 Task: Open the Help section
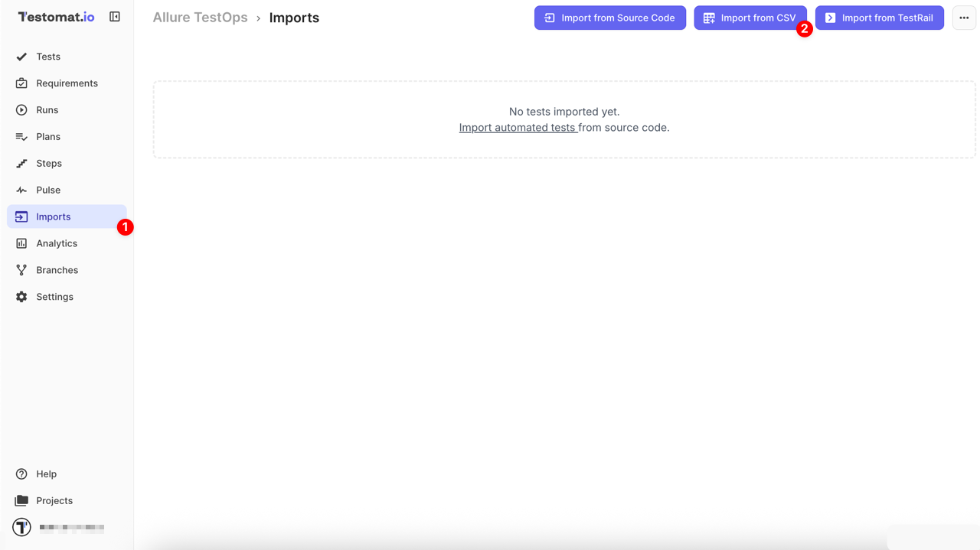pos(46,474)
